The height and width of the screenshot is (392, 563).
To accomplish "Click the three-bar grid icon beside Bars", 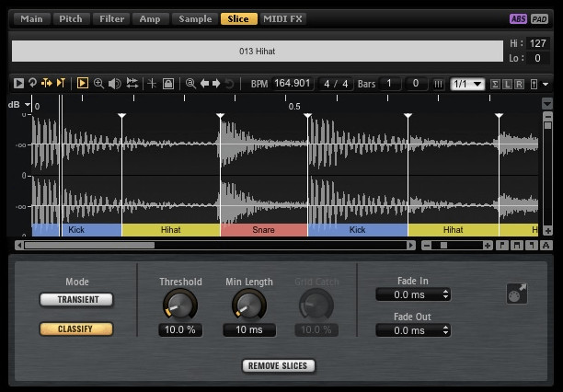I will tap(438, 84).
